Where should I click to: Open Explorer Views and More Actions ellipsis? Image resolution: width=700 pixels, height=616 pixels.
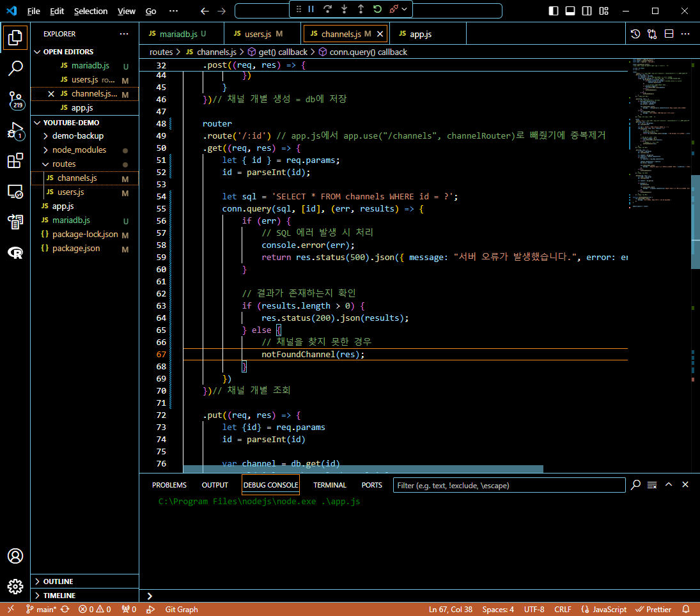point(124,34)
